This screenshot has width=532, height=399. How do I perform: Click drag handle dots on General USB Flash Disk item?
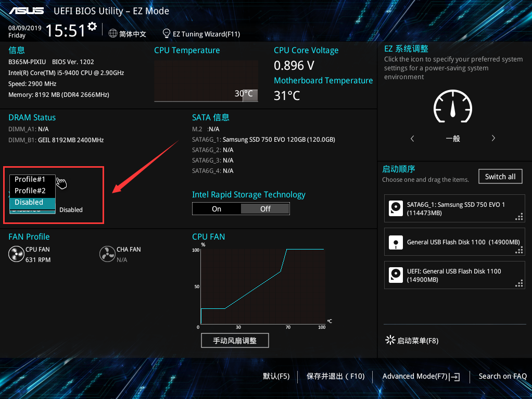click(519, 250)
